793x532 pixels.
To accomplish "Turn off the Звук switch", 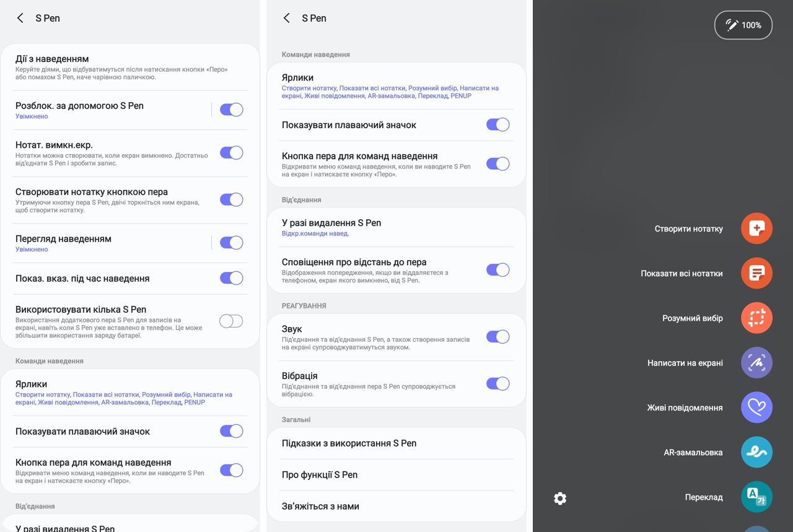I will click(x=498, y=336).
